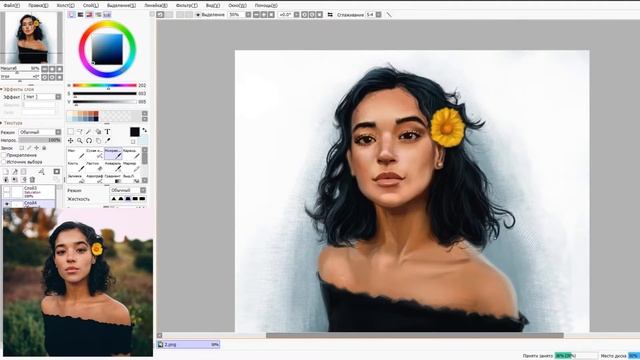Image resolution: width=640 pixels, height=360 pixels.
Task: Toggle the Выделение checkbox in toolbar
Action: (x=198, y=15)
